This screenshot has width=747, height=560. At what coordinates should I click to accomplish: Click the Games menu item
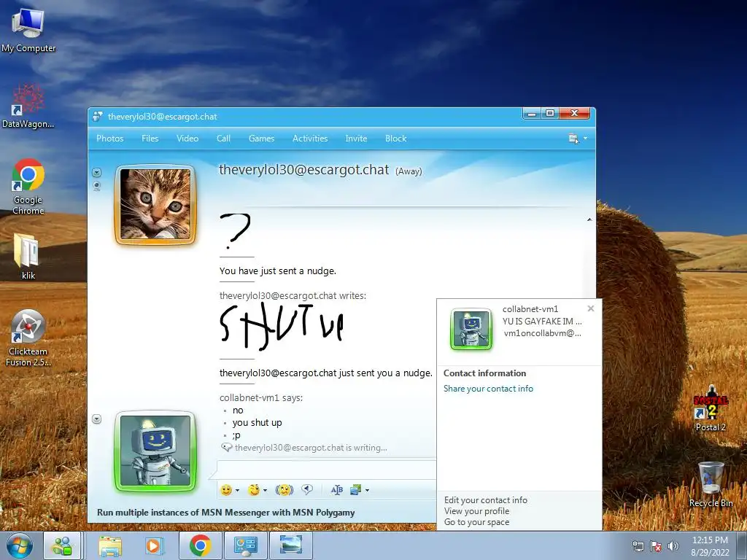point(262,139)
